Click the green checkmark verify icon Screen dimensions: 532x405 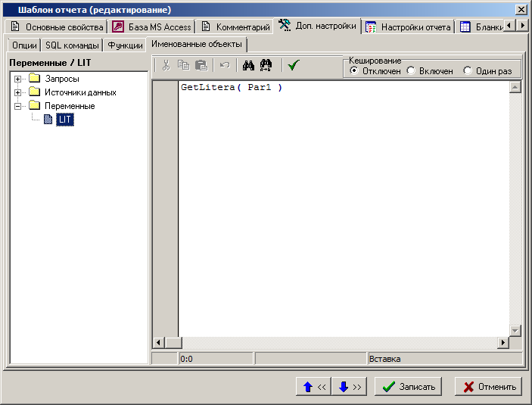click(x=293, y=66)
